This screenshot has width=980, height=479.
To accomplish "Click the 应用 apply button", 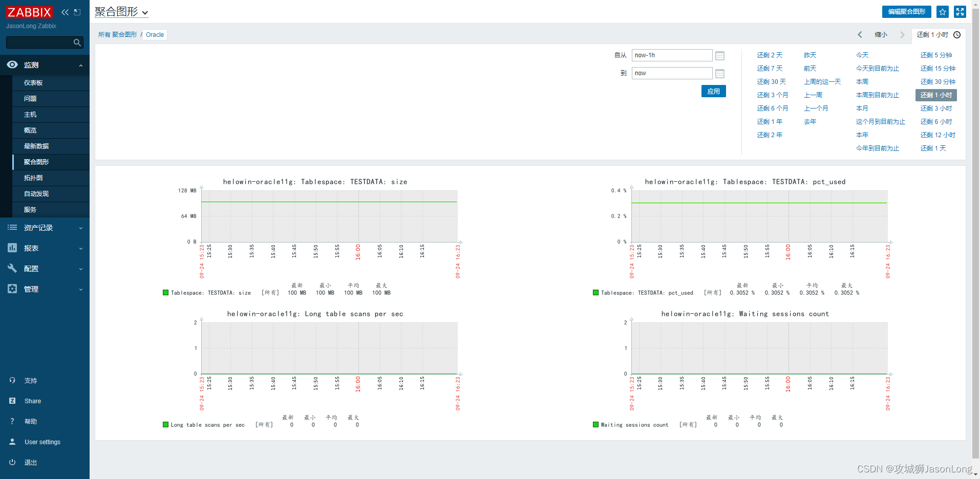I will click(713, 91).
